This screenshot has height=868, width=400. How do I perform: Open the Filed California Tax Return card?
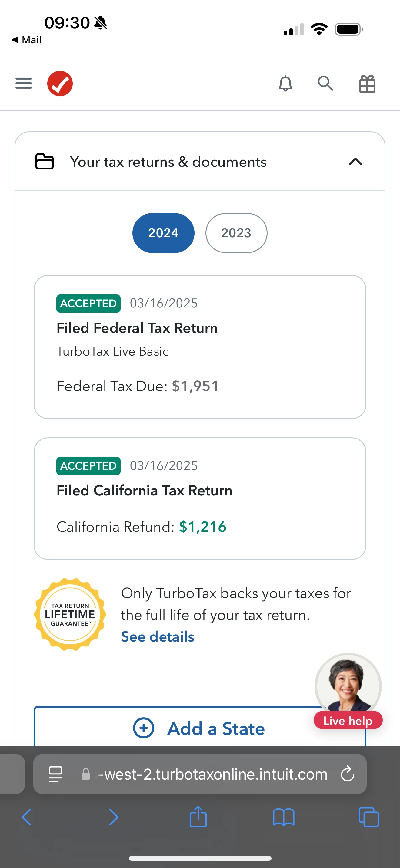click(200, 498)
